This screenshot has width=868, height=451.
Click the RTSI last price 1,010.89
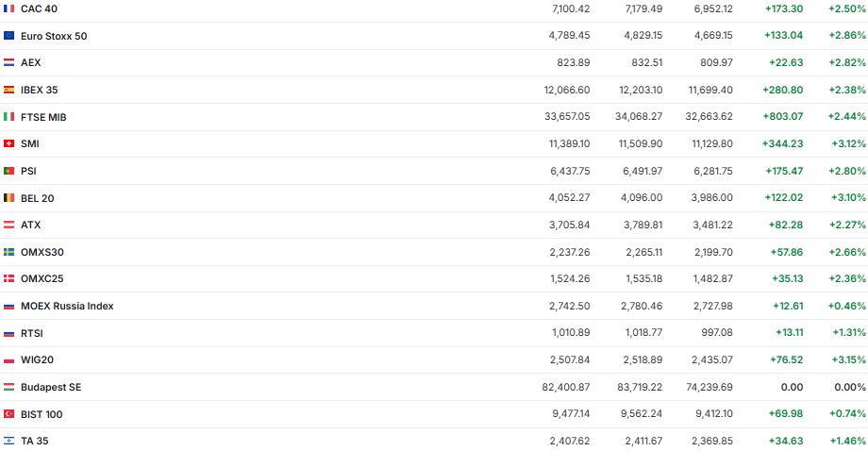pyautogui.click(x=571, y=333)
